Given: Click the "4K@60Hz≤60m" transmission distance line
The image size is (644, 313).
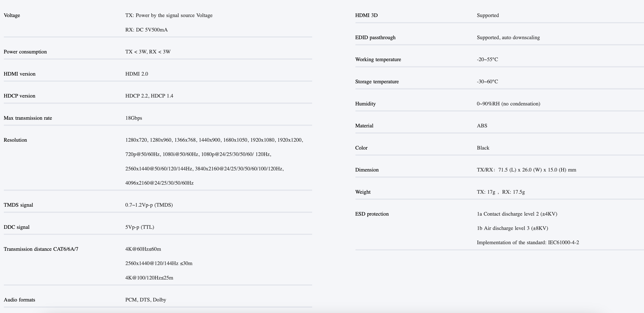Looking at the screenshot, I should coord(143,249).
